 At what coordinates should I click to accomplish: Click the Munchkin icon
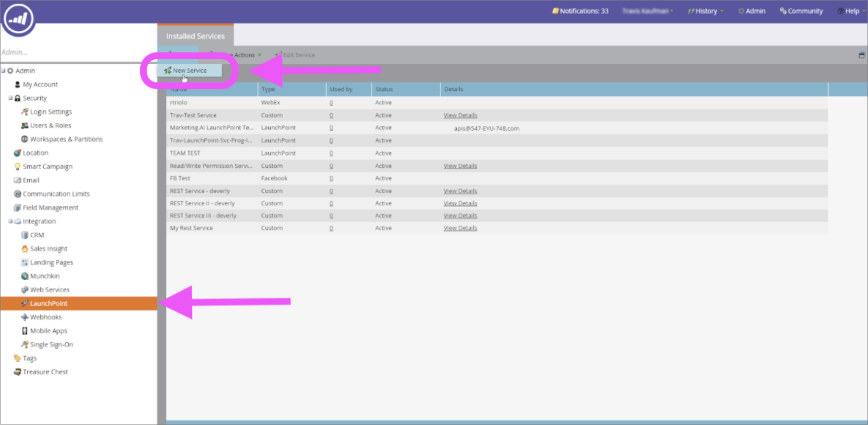[x=25, y=276]
